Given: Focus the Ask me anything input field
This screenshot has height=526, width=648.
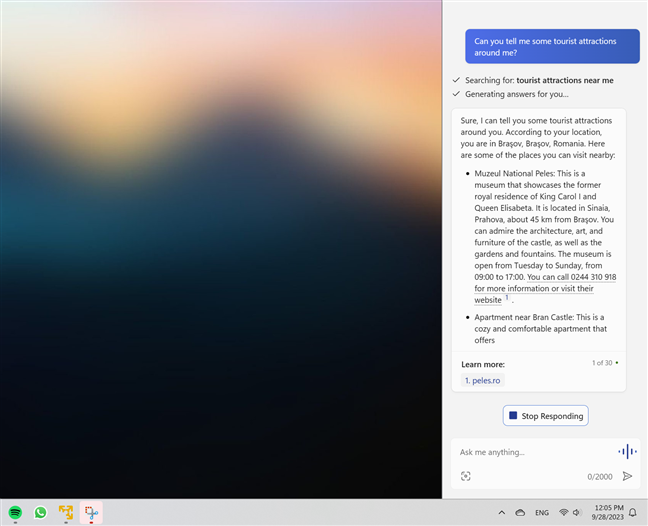Looking at the screenshot, I should pos(530,452).
